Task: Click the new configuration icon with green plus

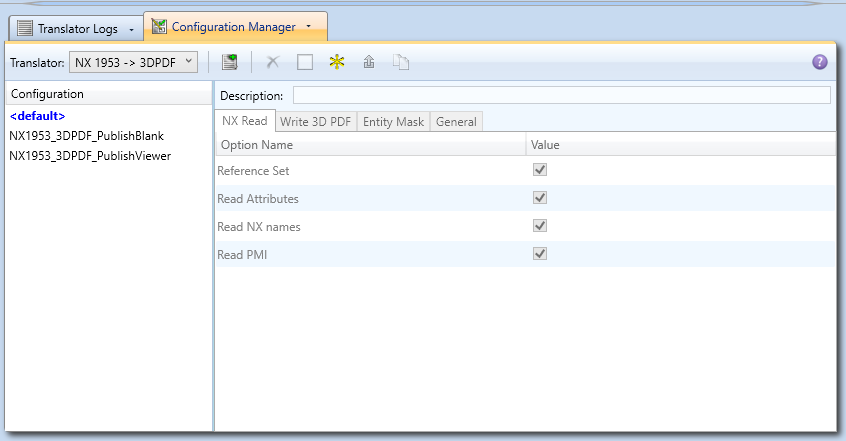Action: coord(230,62)
